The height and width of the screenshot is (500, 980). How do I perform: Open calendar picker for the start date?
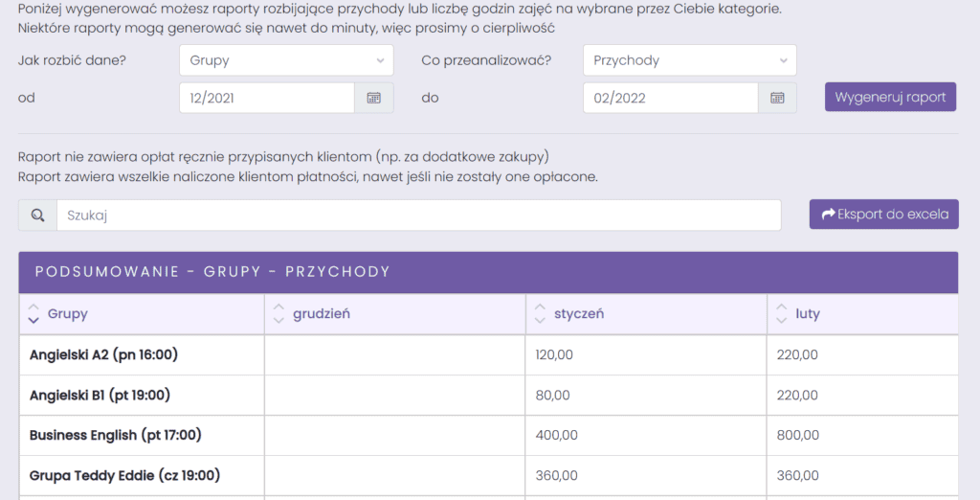click(x=374, y=98)
